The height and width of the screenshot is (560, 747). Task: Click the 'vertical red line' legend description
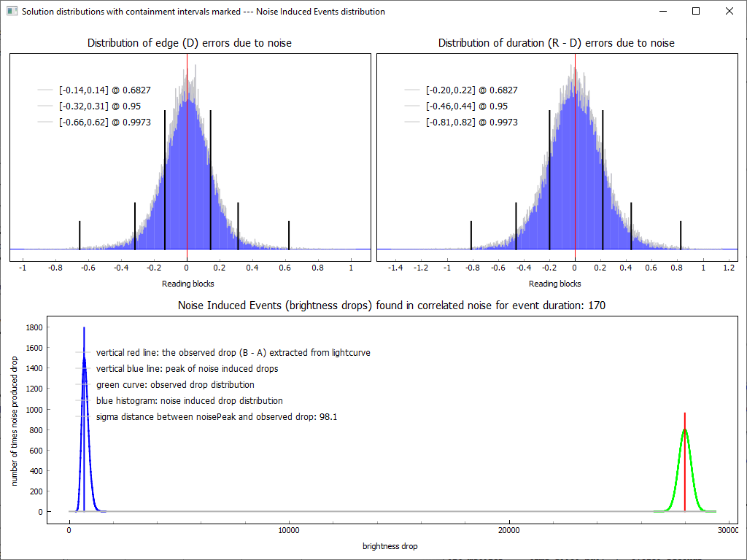(233, 352)
